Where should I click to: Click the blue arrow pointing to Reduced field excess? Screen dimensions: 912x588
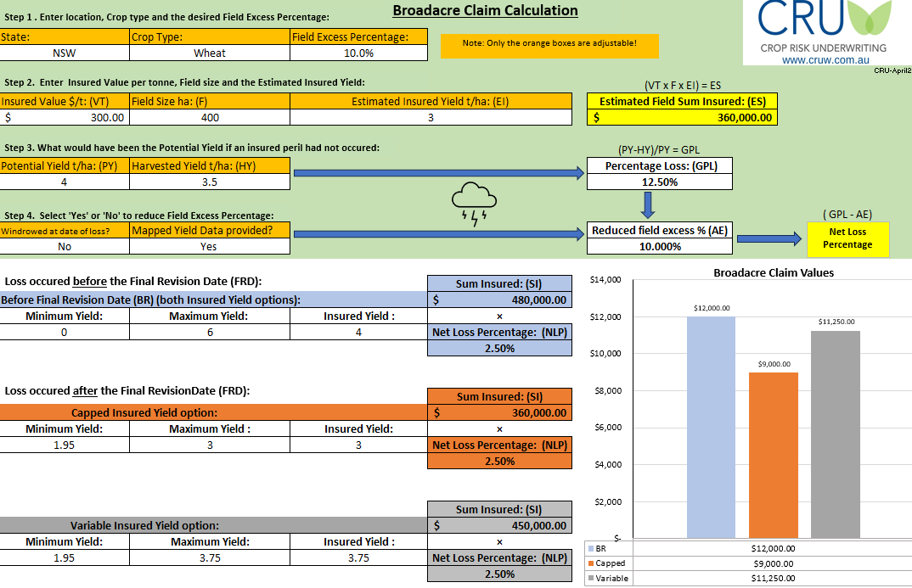(x=439, y=233)
